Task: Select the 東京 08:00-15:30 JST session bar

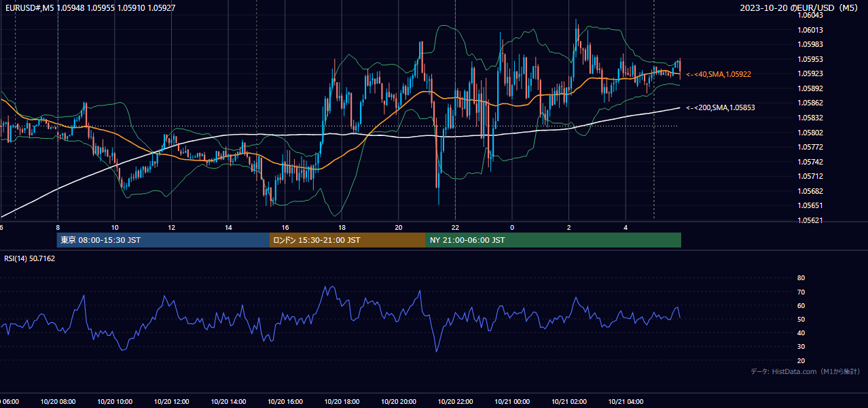Action: pos(164,240)
